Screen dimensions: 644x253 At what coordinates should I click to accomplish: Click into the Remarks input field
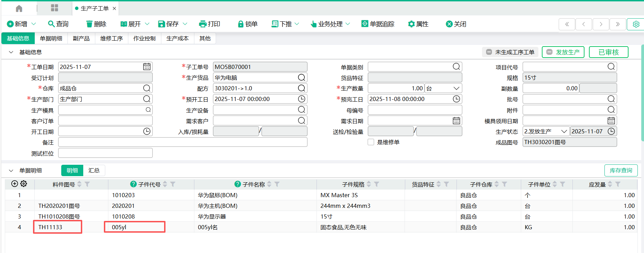tap(182, 142)
